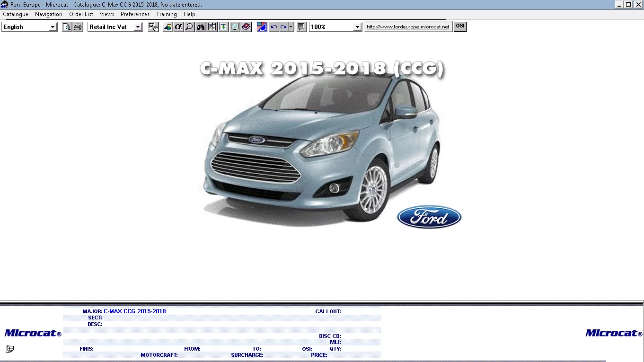Click the notes annotation icon
Screen dimensions: 644x362
point(301,27)
